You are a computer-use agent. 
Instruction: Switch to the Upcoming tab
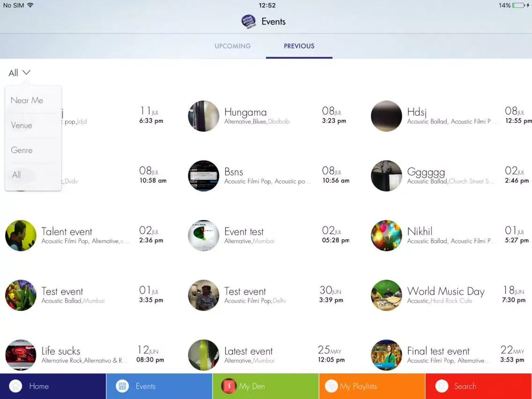tap(232, 46)
